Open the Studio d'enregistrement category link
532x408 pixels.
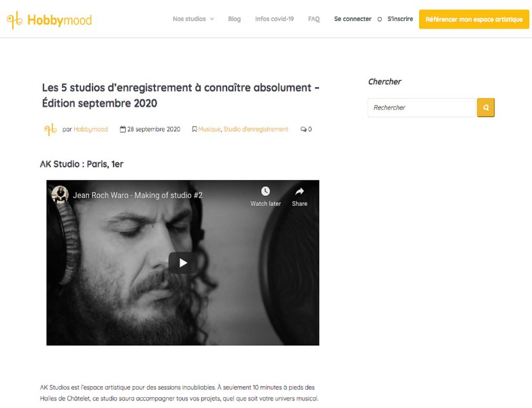pos(256,129)
